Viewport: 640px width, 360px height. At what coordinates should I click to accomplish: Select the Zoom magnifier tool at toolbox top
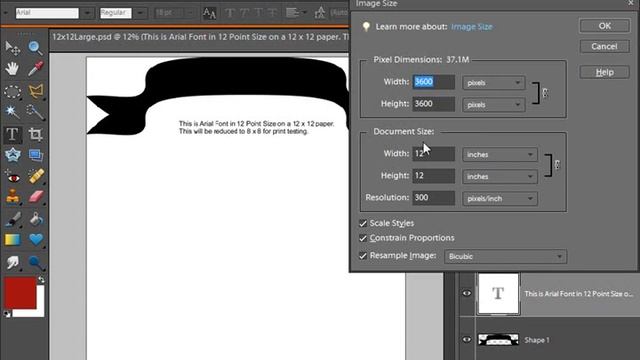pyautogui.click(x=36, y=48)
